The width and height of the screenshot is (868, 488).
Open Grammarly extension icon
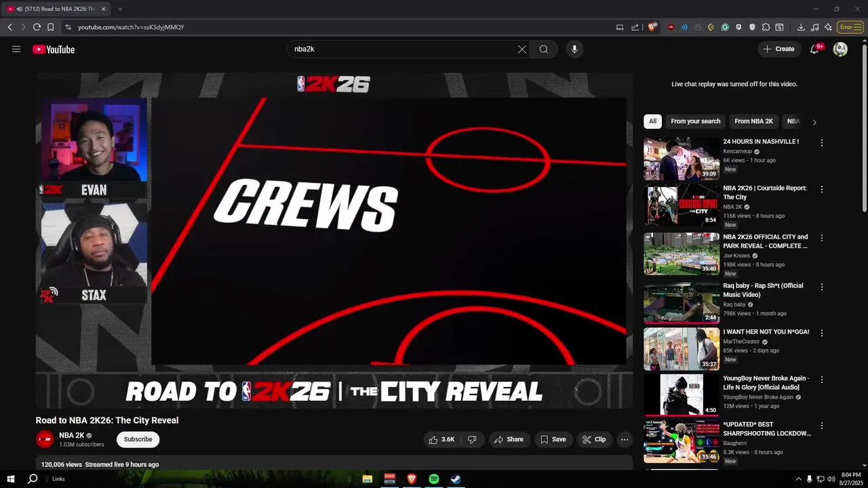coord(725,27)
